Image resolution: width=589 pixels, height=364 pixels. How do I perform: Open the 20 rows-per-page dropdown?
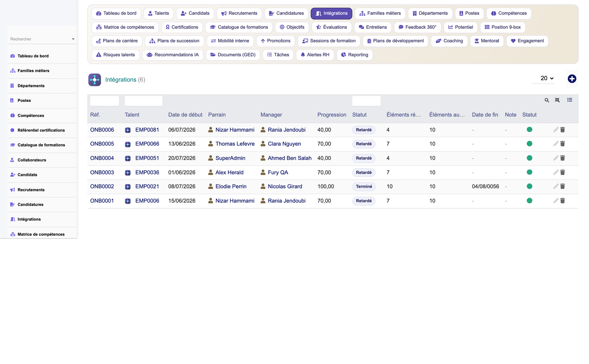click(x=544, y=78)
